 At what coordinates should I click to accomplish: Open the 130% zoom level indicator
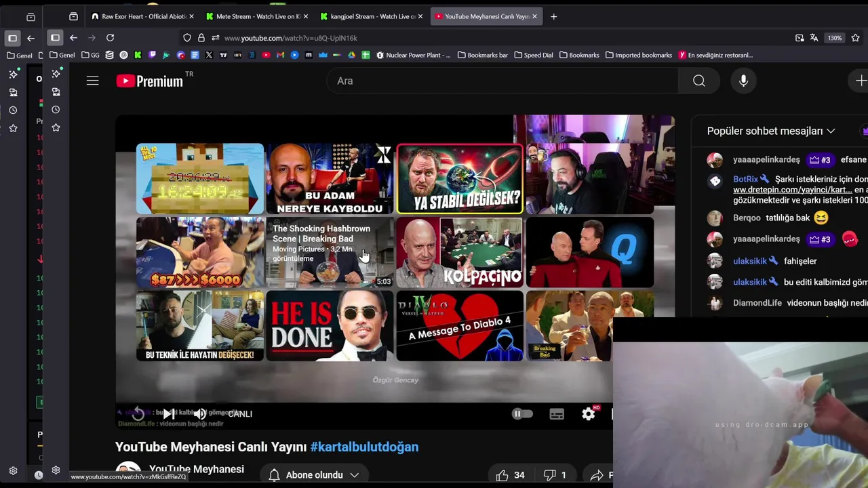(x=834, y=38)
